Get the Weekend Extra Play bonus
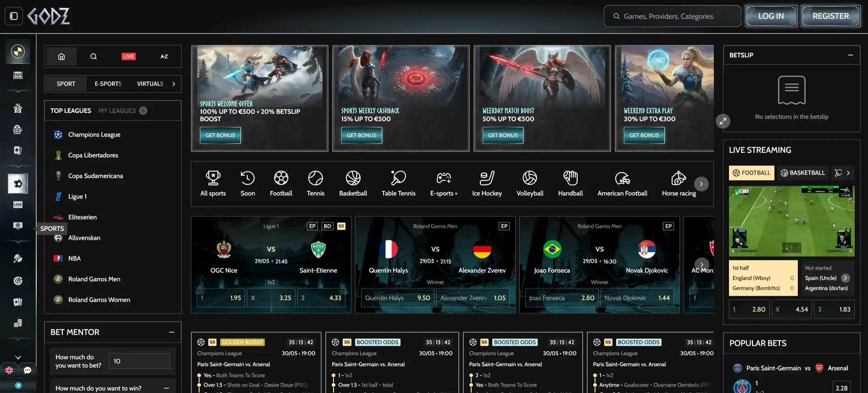This screenshot has height=393, width=868. point(644,135)
